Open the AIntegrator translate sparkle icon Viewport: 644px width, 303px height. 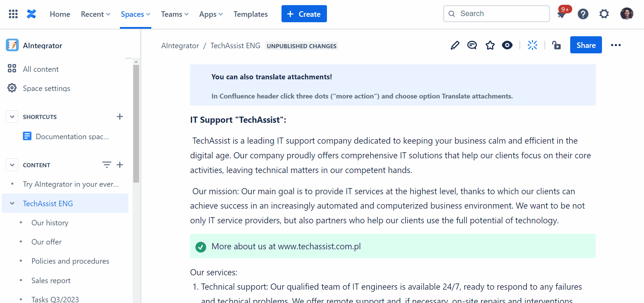532,45
